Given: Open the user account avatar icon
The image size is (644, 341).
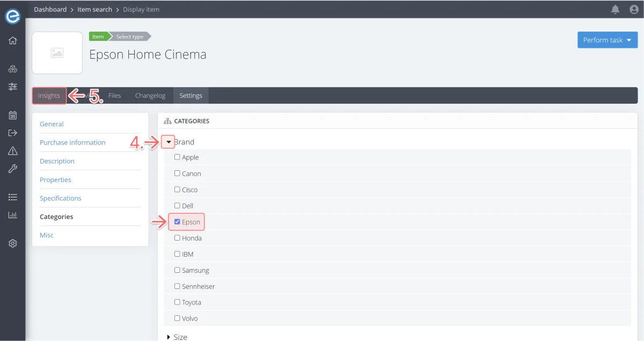Looking at the screenshot, I should click(634, 9).
